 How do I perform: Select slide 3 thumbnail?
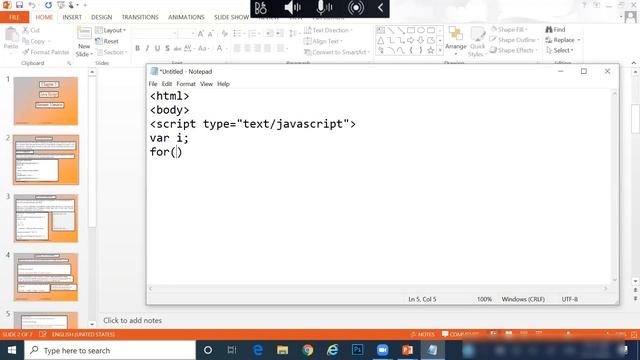pos(46,218)
